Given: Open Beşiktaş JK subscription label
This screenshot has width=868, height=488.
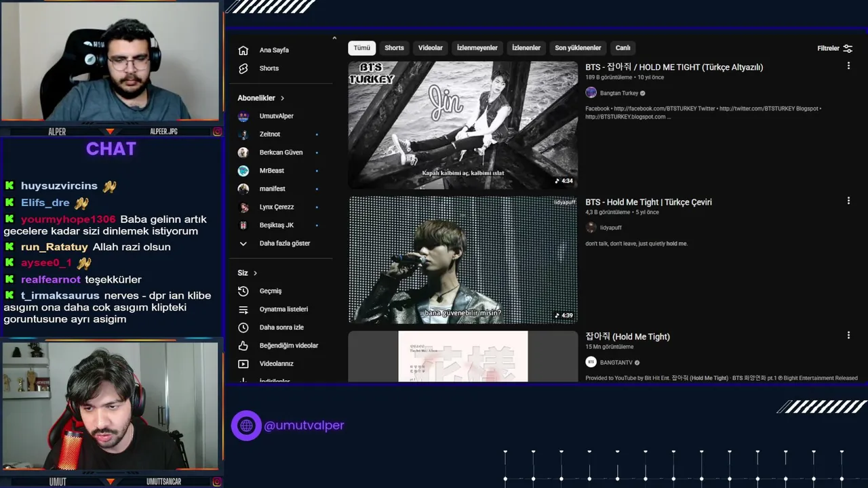Looking at the screenshot, I should click(277, 225).
